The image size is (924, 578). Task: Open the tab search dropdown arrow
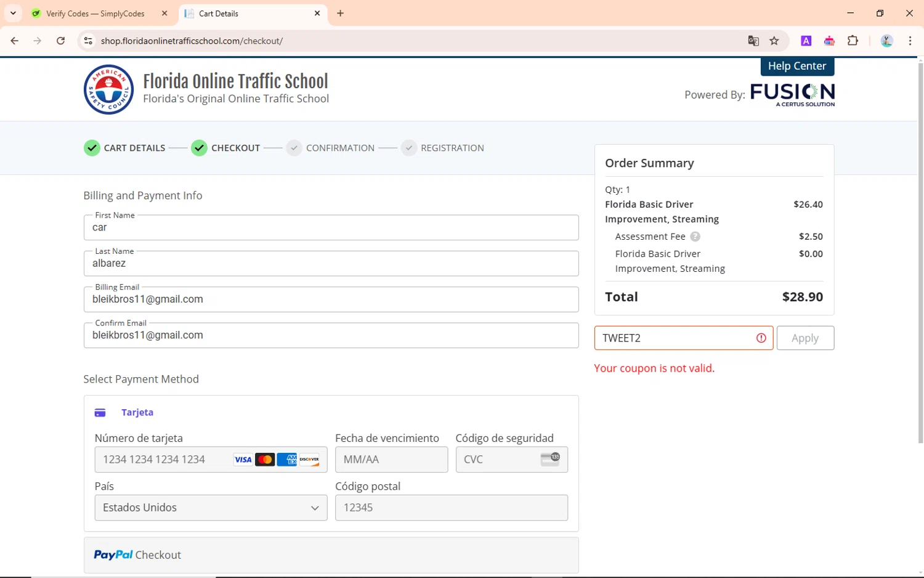(x=13, y=13)
